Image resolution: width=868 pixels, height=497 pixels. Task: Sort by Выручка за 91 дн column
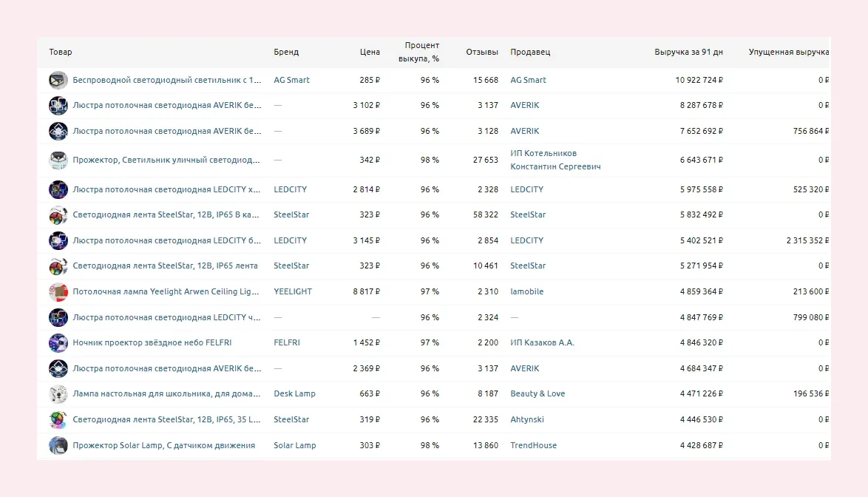coord(688,52)
